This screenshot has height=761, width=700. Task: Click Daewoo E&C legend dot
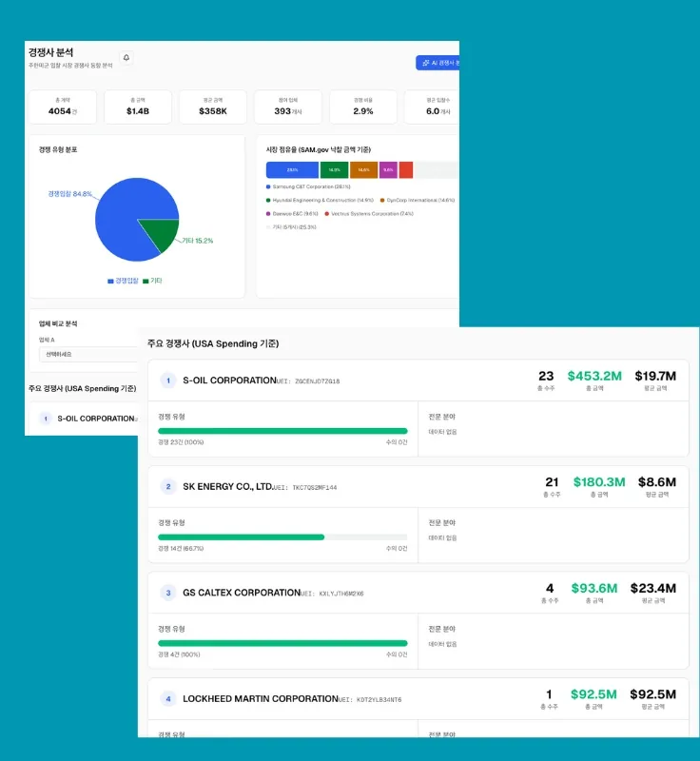tap(268, 213)
